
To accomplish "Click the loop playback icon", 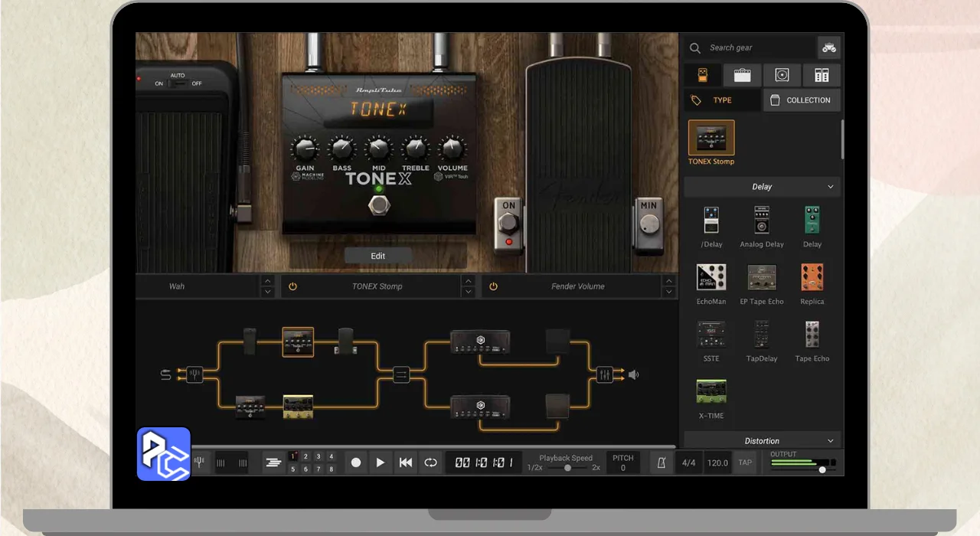I will click(431, 462).
